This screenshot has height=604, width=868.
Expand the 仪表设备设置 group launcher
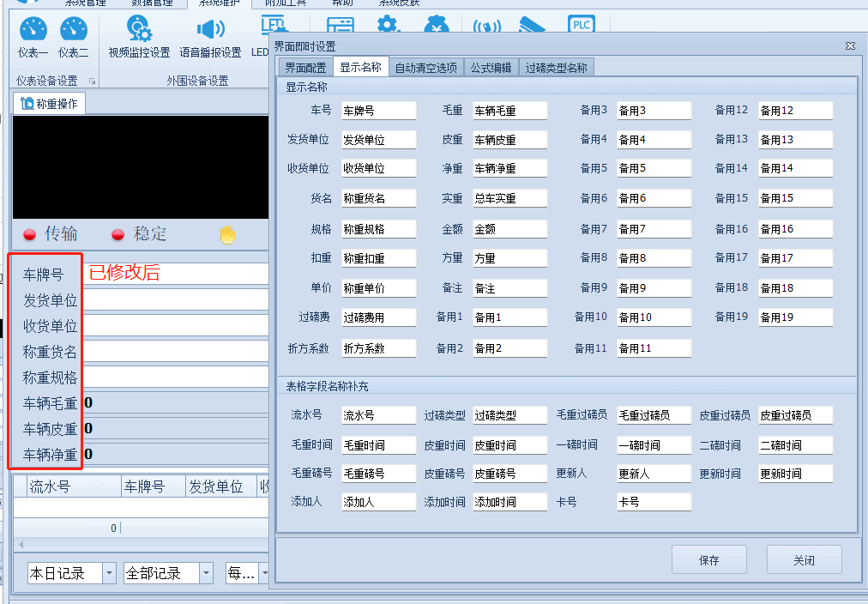[x=92, y=82]
